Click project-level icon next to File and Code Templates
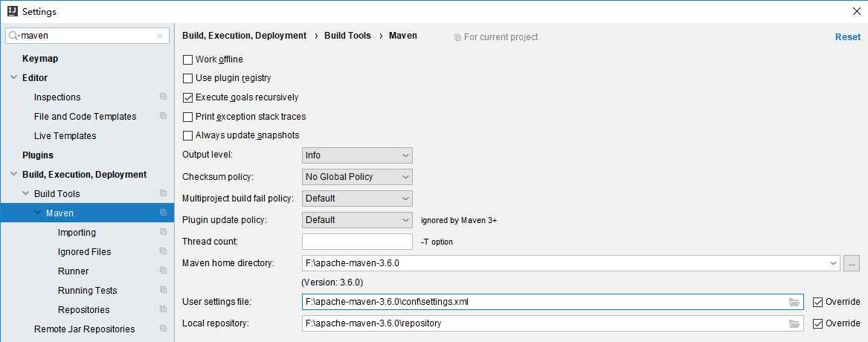868x342 pixels. pyautogui.click(x=163, y=116)
